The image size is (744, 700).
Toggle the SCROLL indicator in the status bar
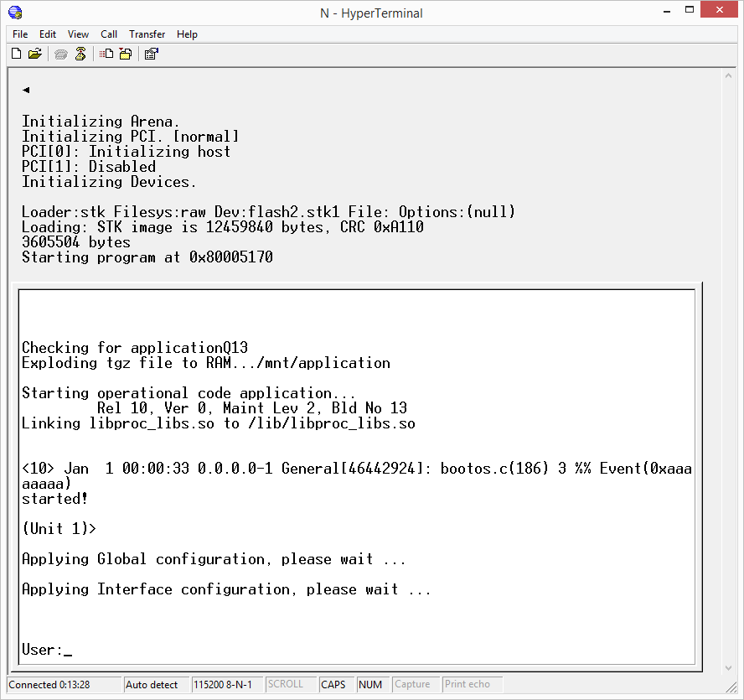pos(287,684)
